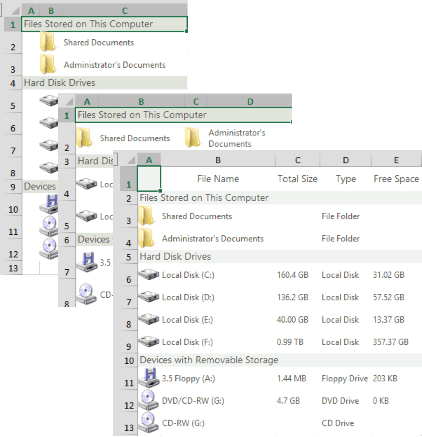Click the Local Disk (C:) drive icon, front sheet
Screen dimensions: 422x437
click(x=149, y=274)
